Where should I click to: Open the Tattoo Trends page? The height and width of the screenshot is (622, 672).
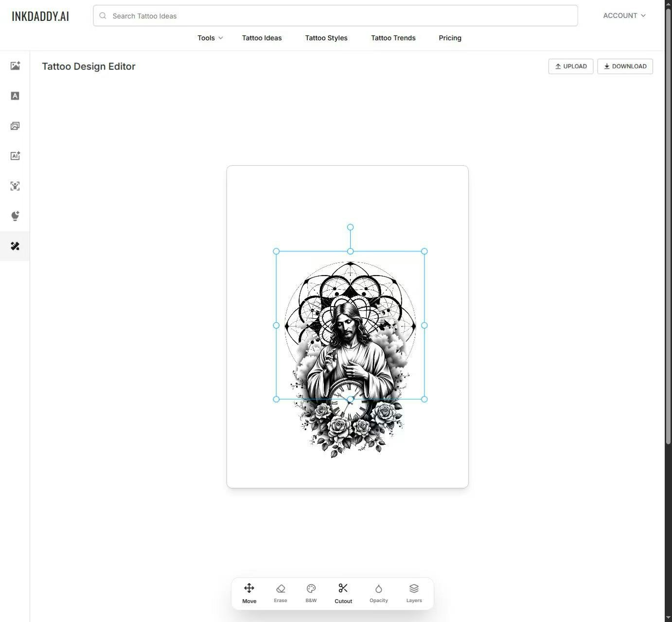pyautogui.click(x=393, y=38)
